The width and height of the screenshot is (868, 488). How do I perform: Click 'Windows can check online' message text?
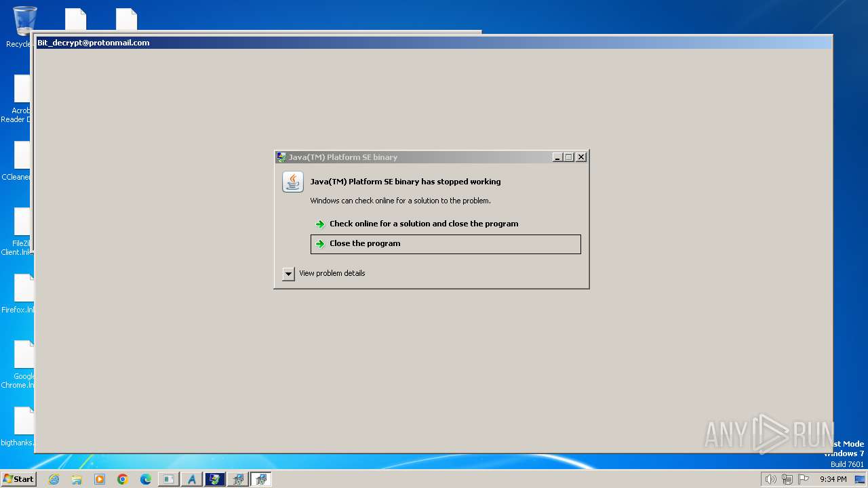[x=400, y=201]
